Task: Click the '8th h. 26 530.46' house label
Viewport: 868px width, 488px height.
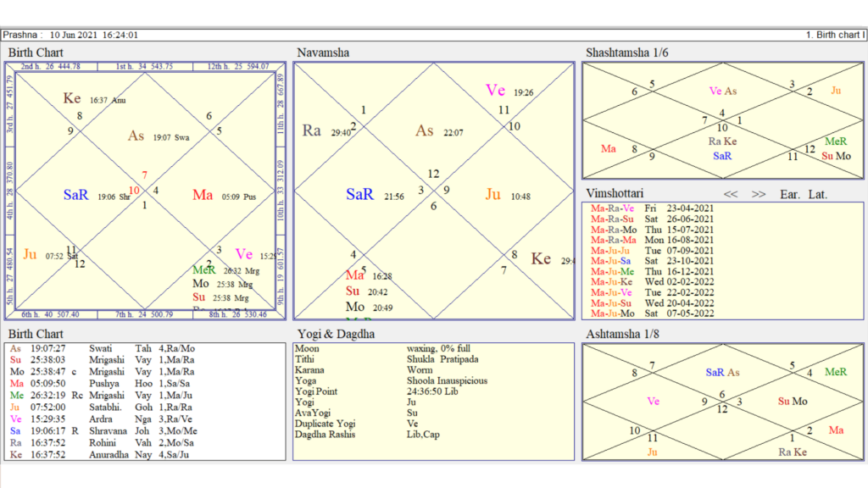Action: click(x=238, y=314)
